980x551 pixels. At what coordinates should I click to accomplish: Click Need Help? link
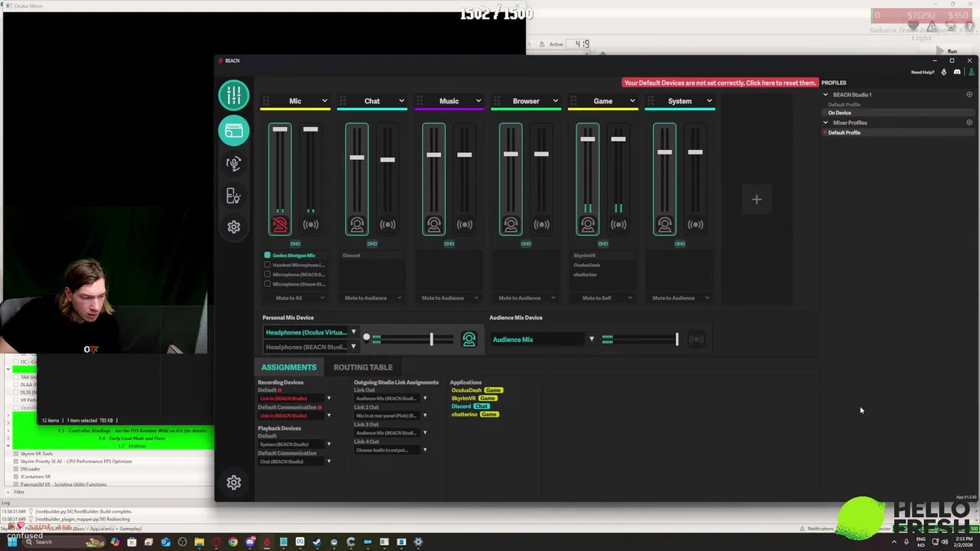point(923,73)
